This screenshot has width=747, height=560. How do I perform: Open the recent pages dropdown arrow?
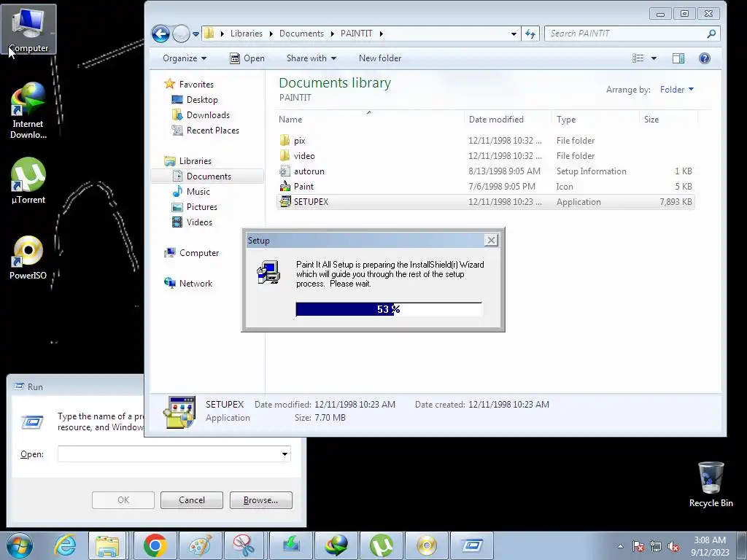pyautogui.click(x=196, y=34)
